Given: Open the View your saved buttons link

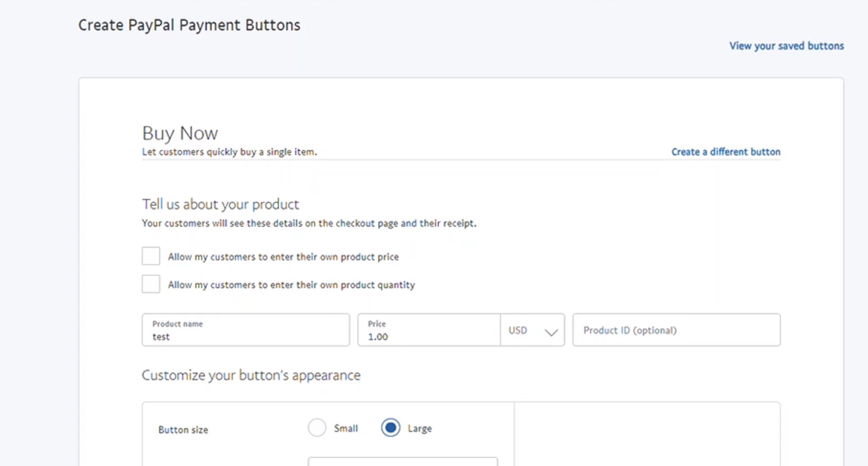Looking at the screenshot, I should pos(787,46).
